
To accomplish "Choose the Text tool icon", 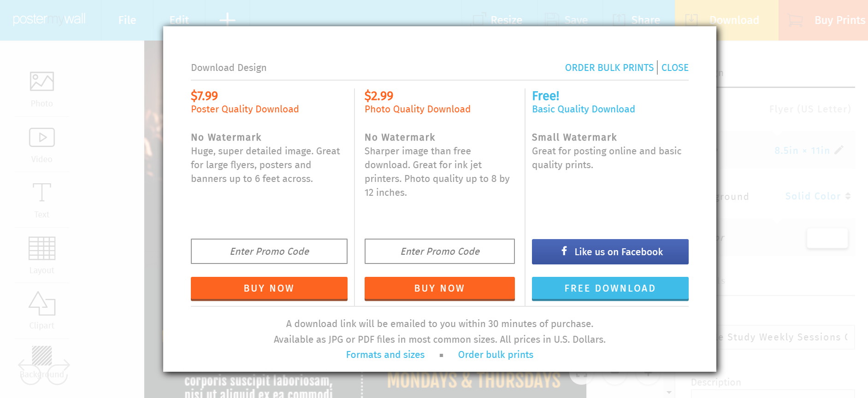I will 42,192.
